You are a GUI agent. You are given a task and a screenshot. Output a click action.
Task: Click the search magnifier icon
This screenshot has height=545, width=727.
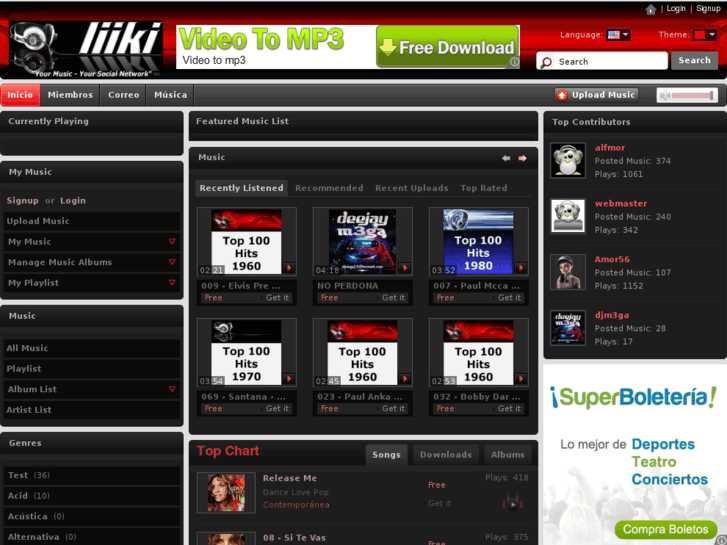pos(547,62)
